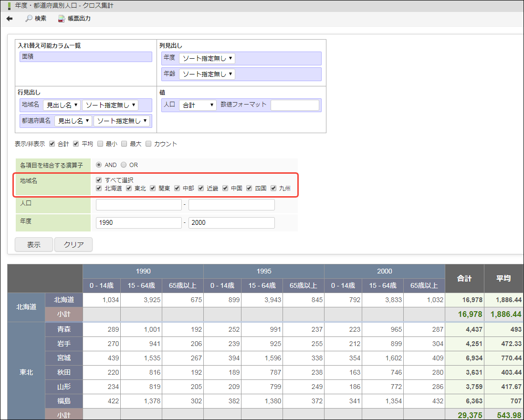Click the 数値フォーマット input field
This screenshot has width=524, height=420.
[x=294, y=105]
